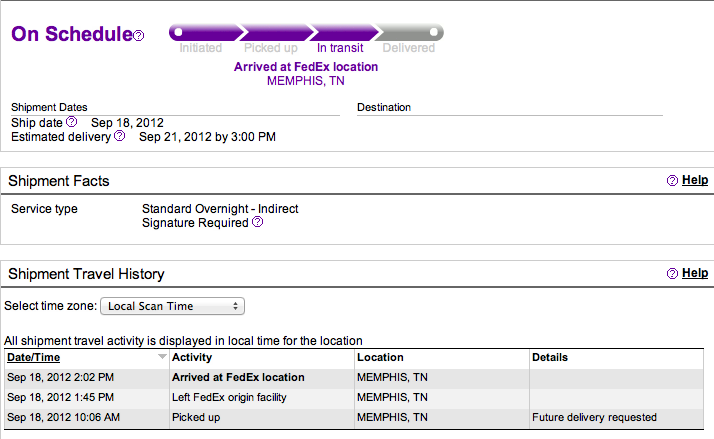Click question mark next to Ship date

click(x=71, y=122)
